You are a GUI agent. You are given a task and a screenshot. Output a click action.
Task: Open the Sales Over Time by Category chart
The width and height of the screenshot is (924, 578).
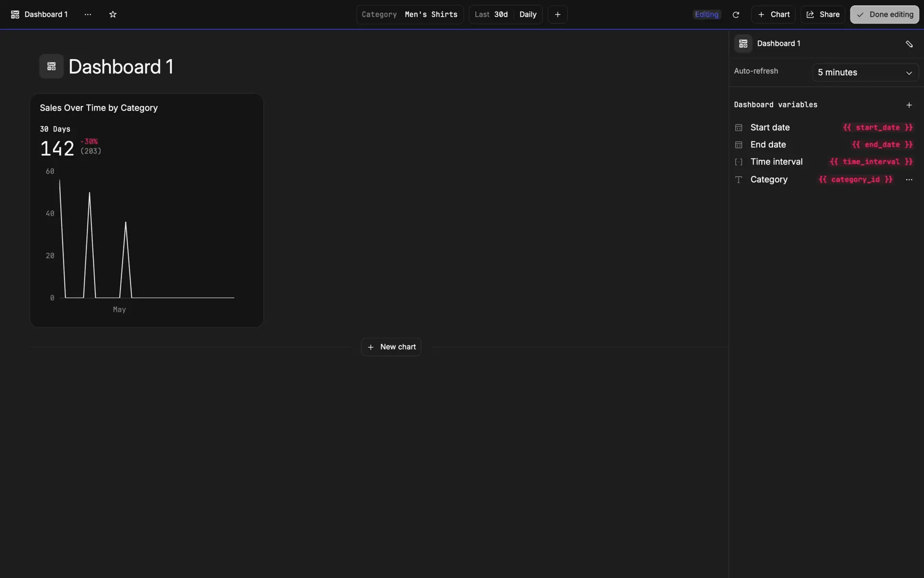(99, 108)
